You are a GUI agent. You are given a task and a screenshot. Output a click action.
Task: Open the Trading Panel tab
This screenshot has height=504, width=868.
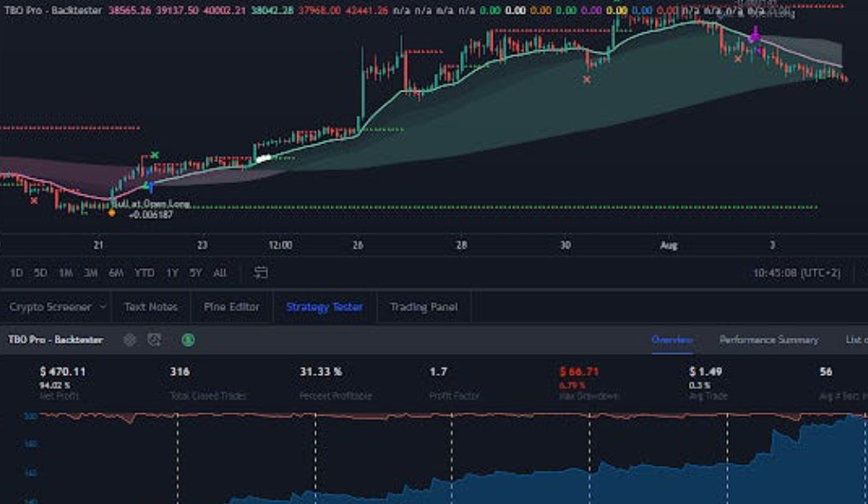pyautogui.click(x=424, y=306)
